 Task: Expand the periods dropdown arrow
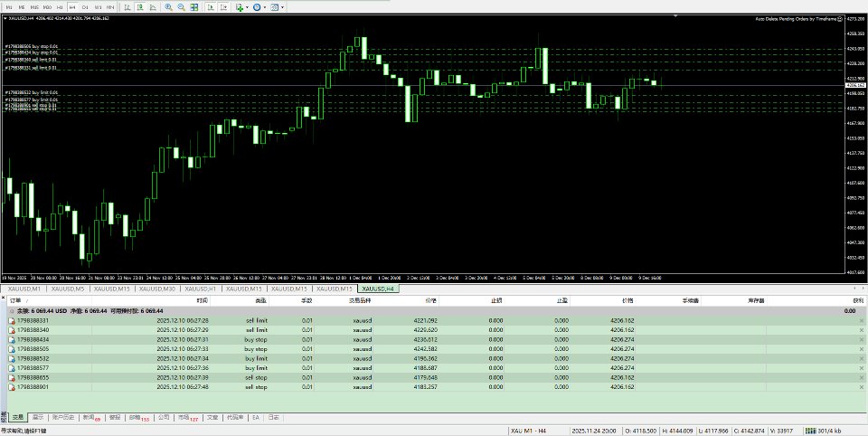pyautogui.click(x=265, y=7)
